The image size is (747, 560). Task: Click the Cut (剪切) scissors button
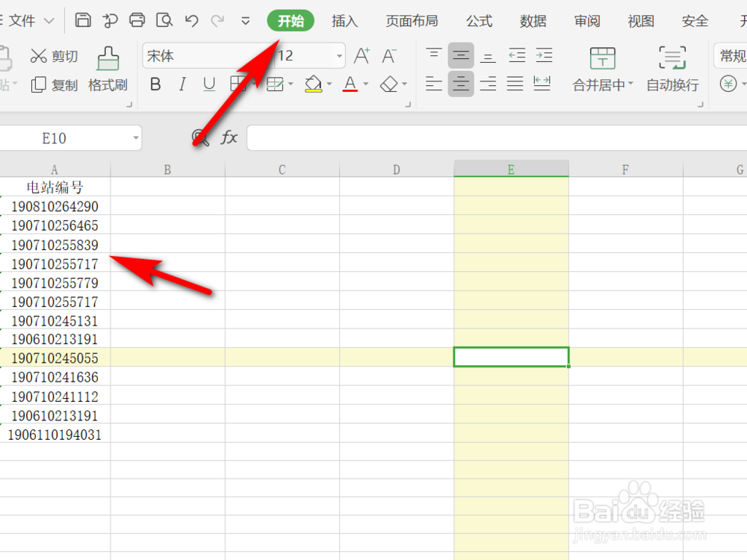pyautogui.click(x=53, y=56)
